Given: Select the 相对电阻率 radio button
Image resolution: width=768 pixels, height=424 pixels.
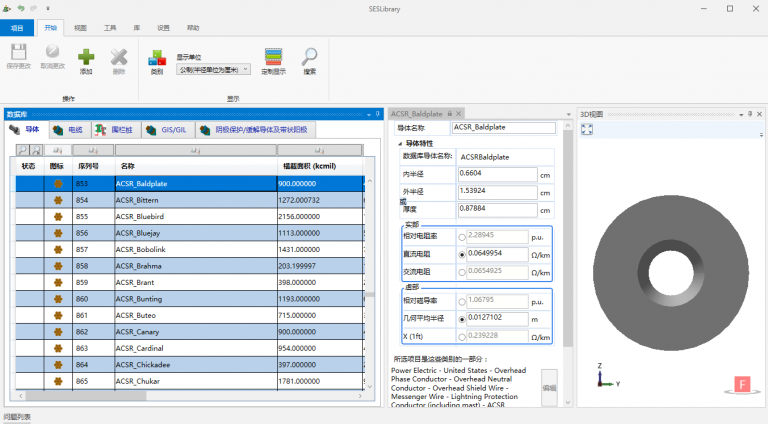Looking at the screenshot, I should 461,237.
